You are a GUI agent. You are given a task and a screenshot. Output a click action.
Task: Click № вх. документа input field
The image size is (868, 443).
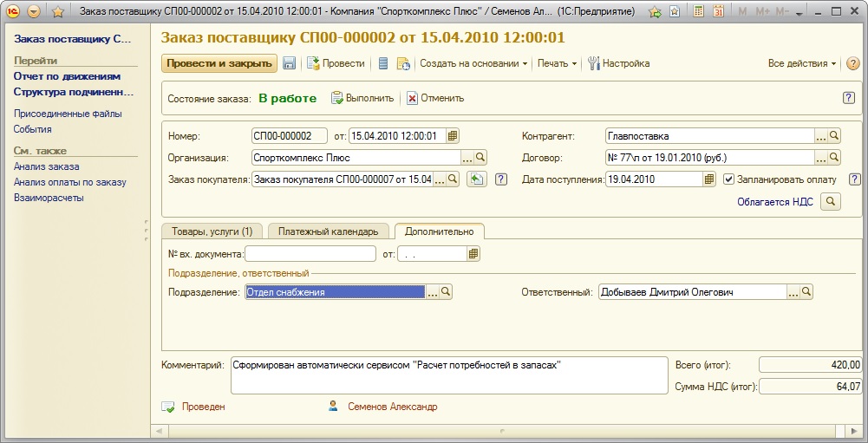(x=310, y=254)
